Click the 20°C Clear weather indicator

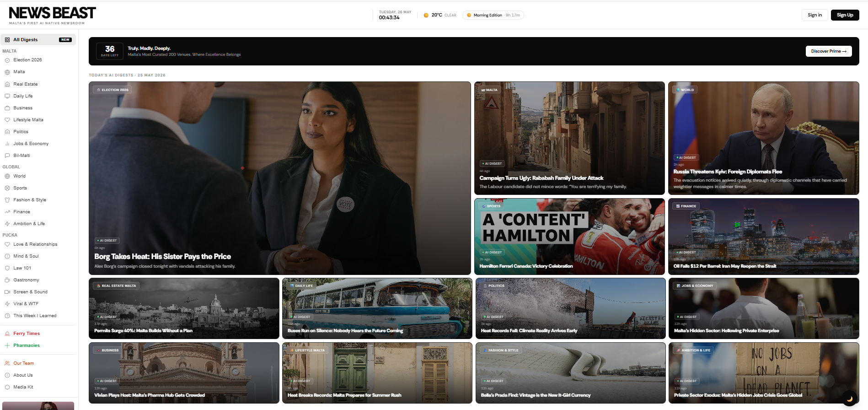pyautogui.click(x=440, y=15)
